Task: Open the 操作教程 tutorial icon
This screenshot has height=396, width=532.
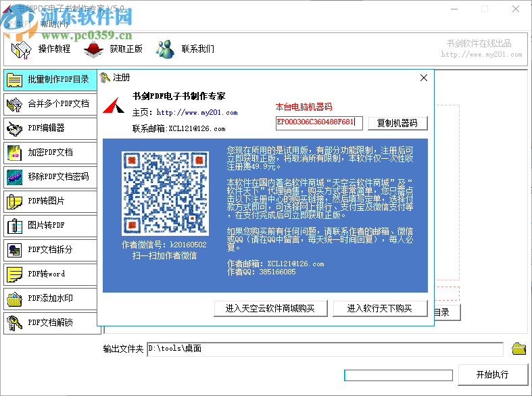Action: click(22, 49)
